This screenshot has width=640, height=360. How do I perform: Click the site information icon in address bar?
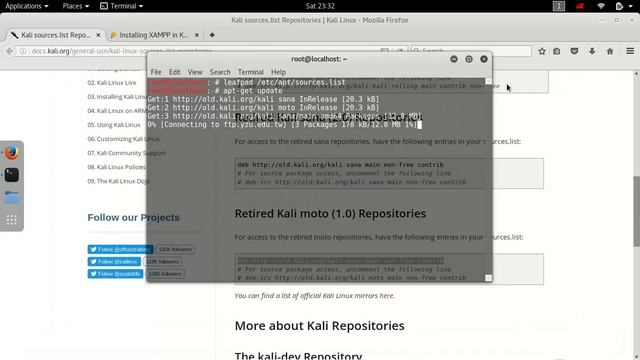(23, 51)
